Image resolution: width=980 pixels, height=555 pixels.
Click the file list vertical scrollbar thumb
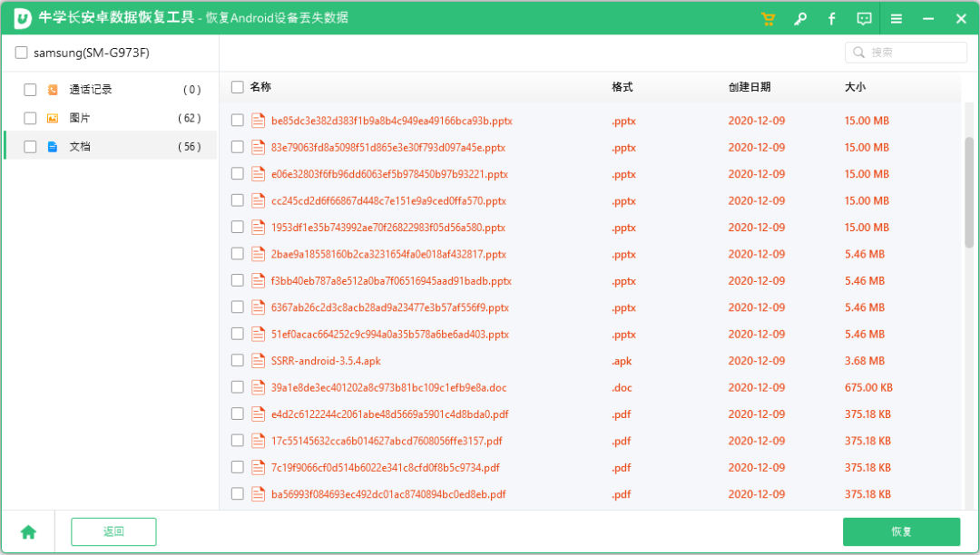pos(969,192)
